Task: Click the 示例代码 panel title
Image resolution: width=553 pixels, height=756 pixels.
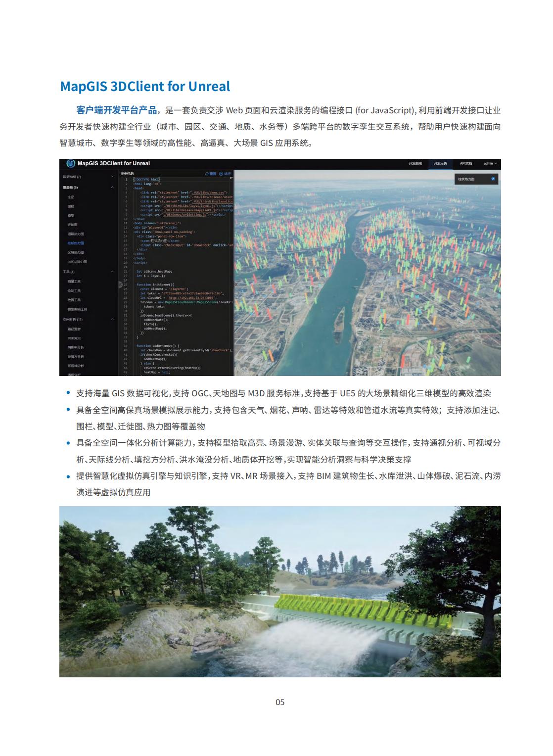Action: (x=128, y=174)
